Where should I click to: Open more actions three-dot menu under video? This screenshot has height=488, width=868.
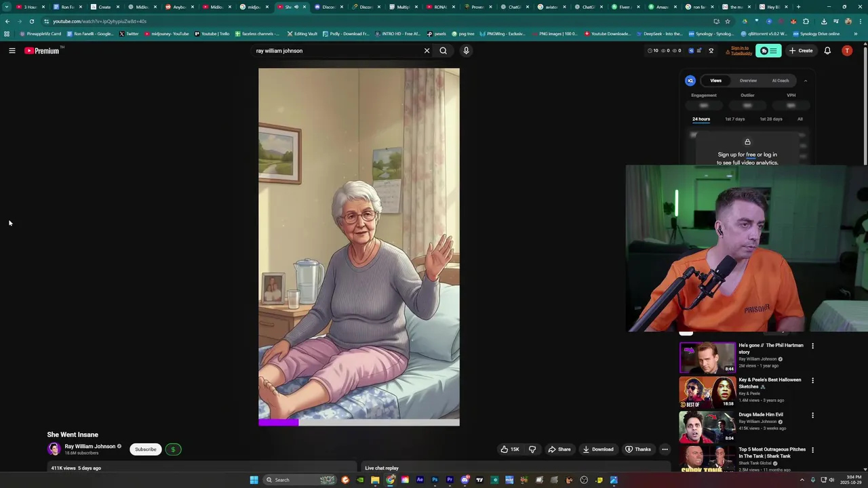[x=665, y=449]
